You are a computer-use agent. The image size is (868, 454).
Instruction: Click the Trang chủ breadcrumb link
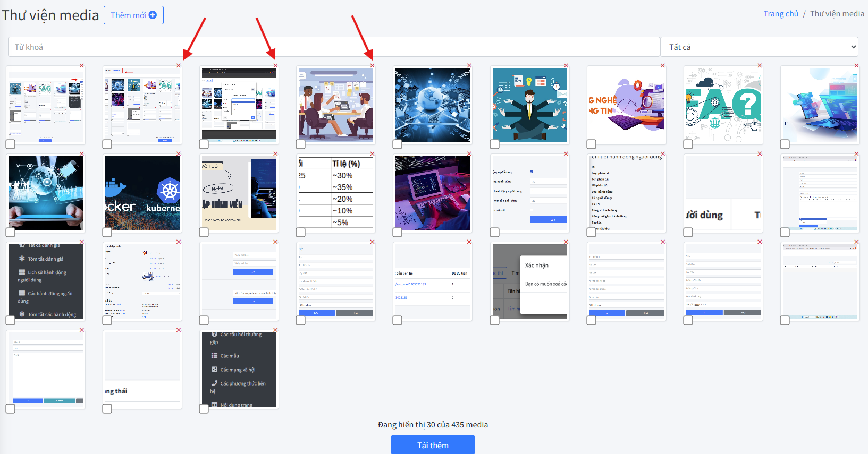click(x=780, y=14)
